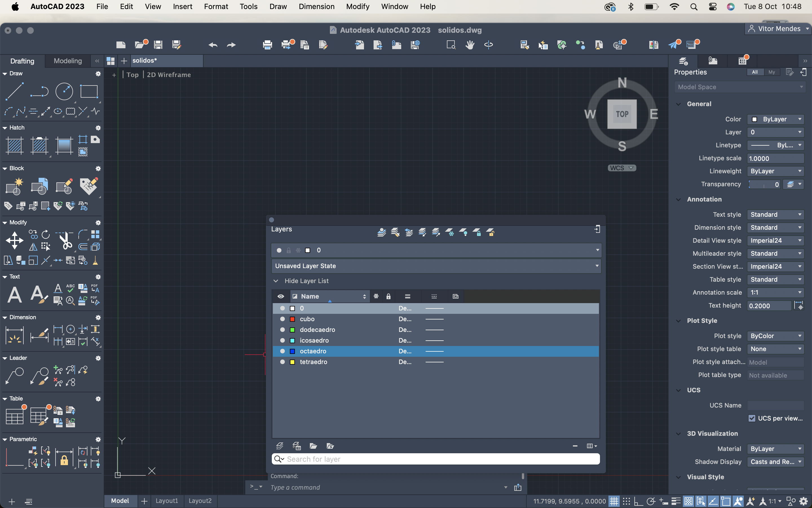
Task: Open the Annotation scale 1:1 dropdown
Action: [x=775, y=292]
